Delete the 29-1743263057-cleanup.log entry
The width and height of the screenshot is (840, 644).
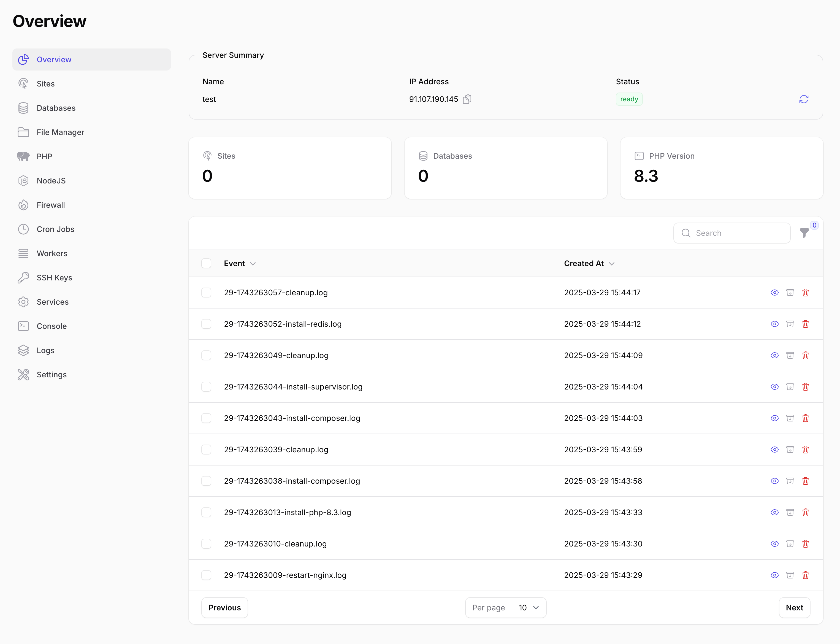(x=806, y=293)
